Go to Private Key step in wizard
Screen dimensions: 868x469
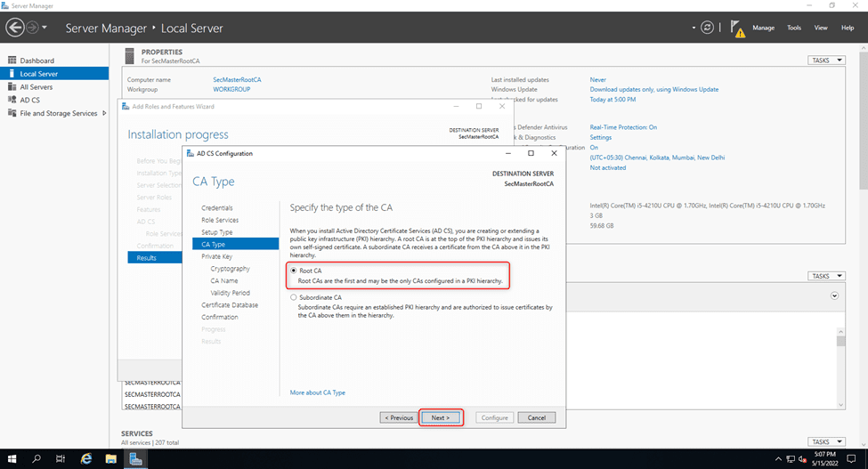(217, 256)
